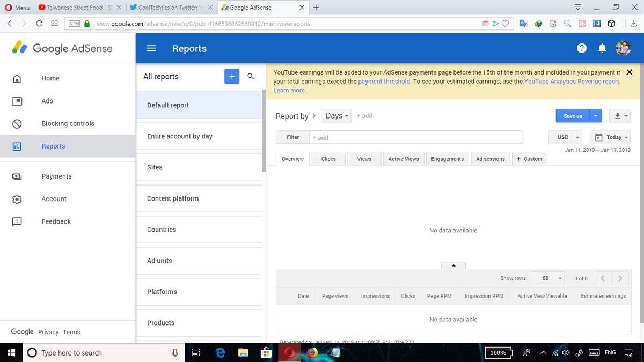Open the Content platform report
644x362 pixels.
pyautogui.click(x=199, y=198)
